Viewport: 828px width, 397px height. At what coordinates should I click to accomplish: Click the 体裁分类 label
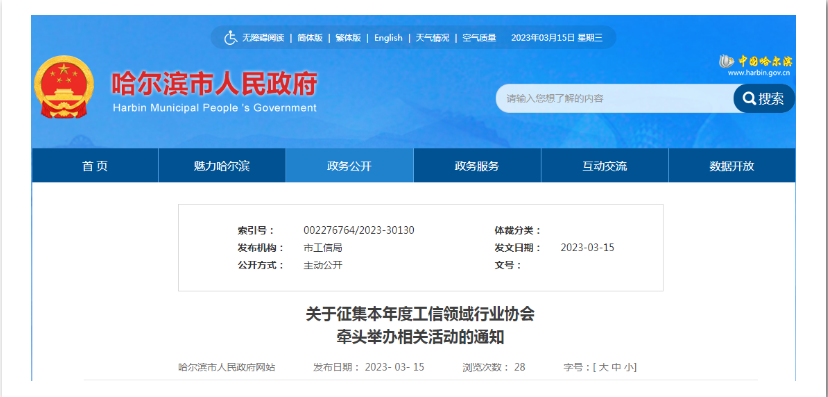pyautogui.click(x=518, y=230)
